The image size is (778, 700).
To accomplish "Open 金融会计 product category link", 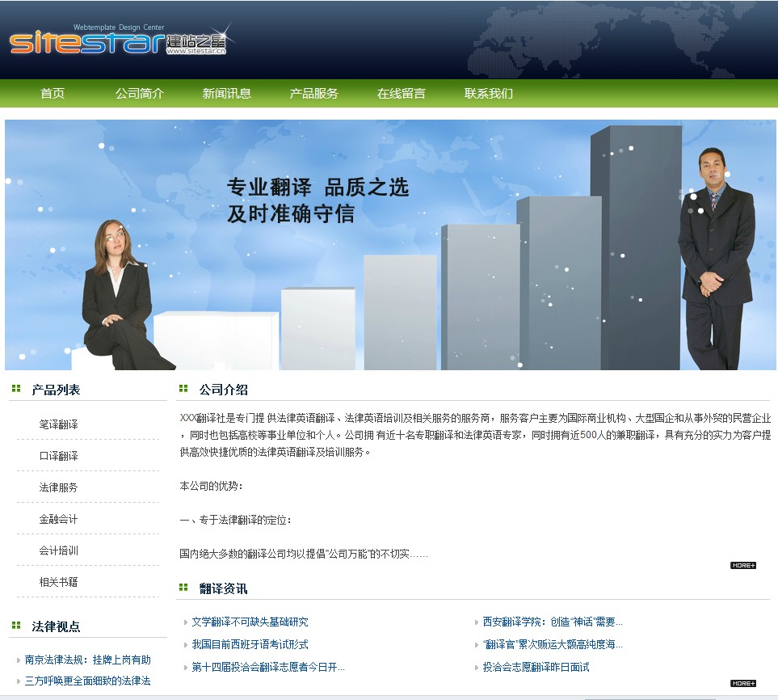I will point(59,519).
